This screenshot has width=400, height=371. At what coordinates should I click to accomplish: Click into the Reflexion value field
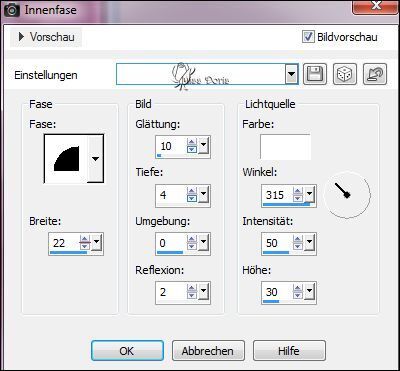tap(171, 292)
